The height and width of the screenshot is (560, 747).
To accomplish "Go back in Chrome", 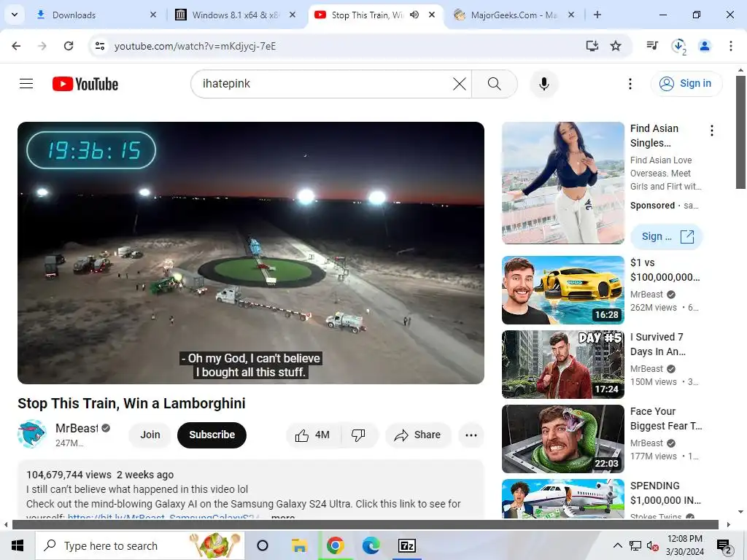I will tap(16, 46).
